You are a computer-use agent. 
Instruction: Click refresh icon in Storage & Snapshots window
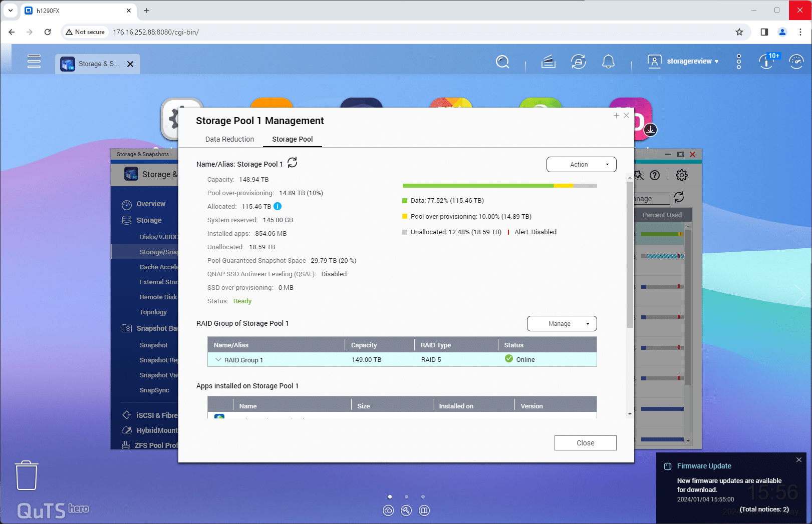(x=679, y=197)
